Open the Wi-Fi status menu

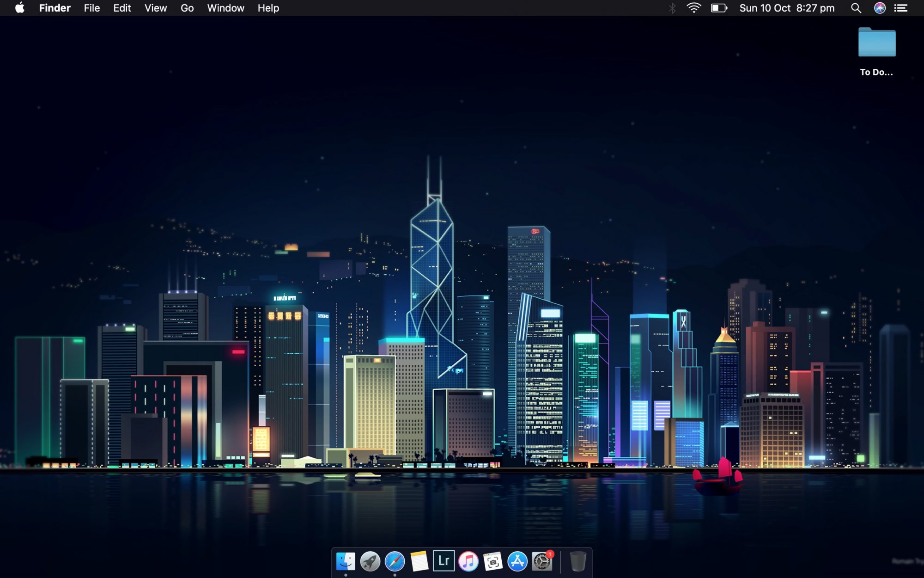tap(693, 8)
